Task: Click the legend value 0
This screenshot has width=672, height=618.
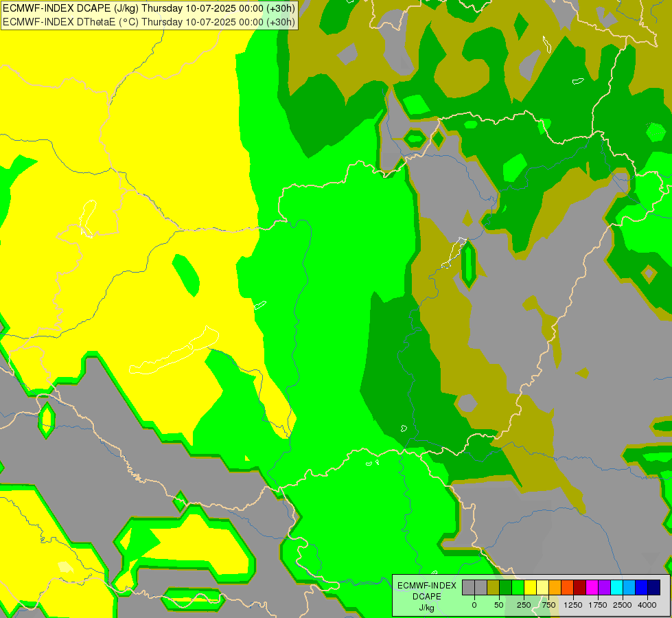Action: coord(474,605)
